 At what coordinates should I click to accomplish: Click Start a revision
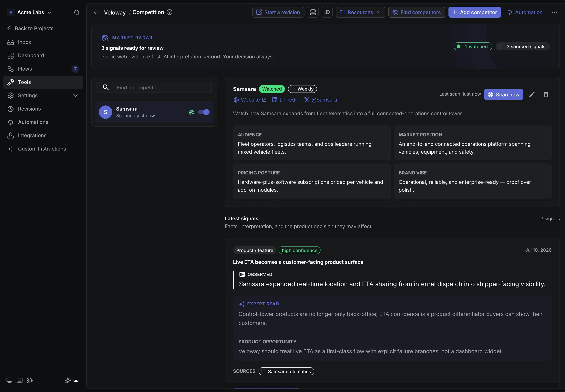pos(278,12)
